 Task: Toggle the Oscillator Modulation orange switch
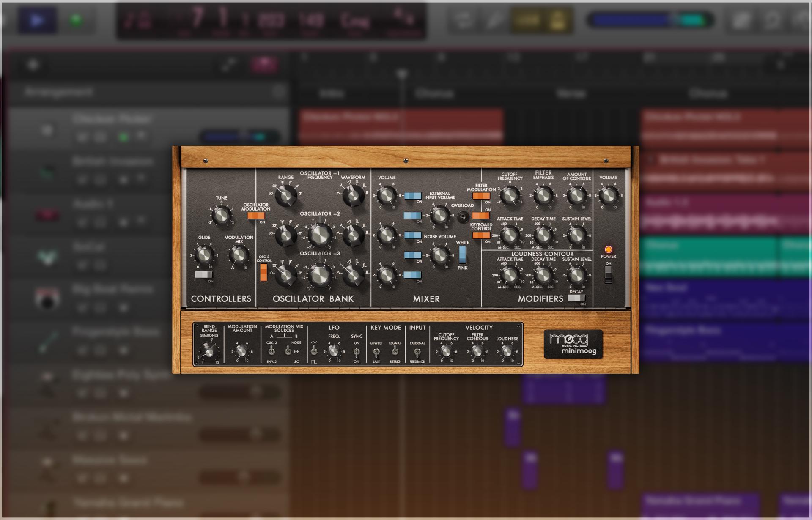[x=255, y=216]
